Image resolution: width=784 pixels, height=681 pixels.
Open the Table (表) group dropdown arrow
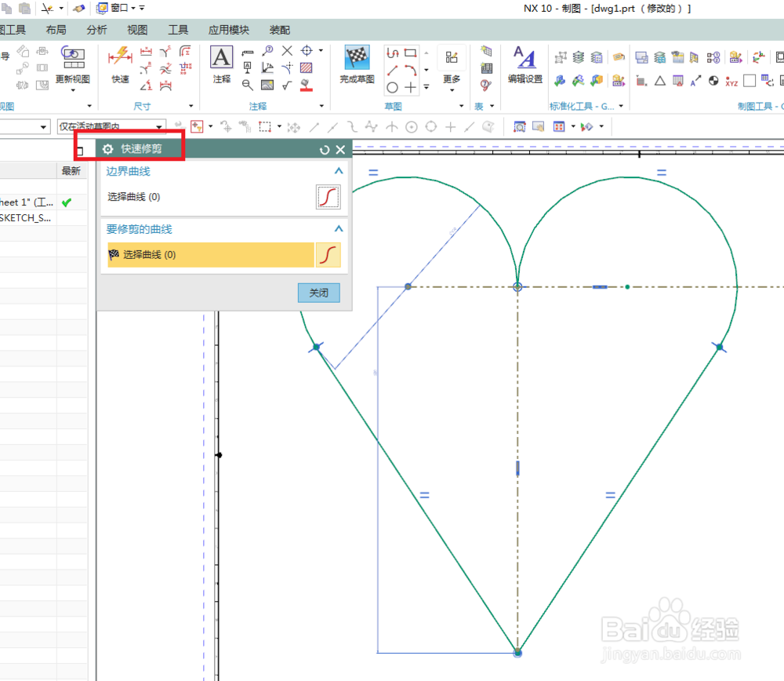pyautogui.click(x=492, y=106)
